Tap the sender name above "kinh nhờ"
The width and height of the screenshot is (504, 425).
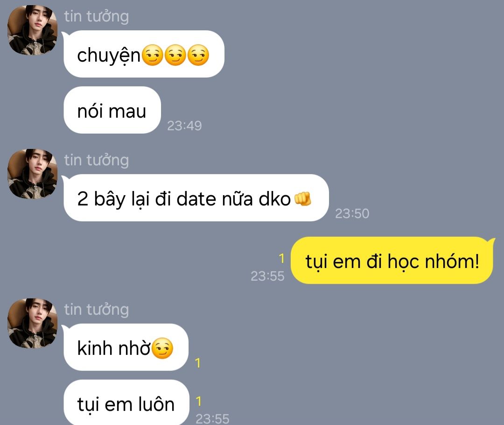pyautogui.click(x=97, y=310)
